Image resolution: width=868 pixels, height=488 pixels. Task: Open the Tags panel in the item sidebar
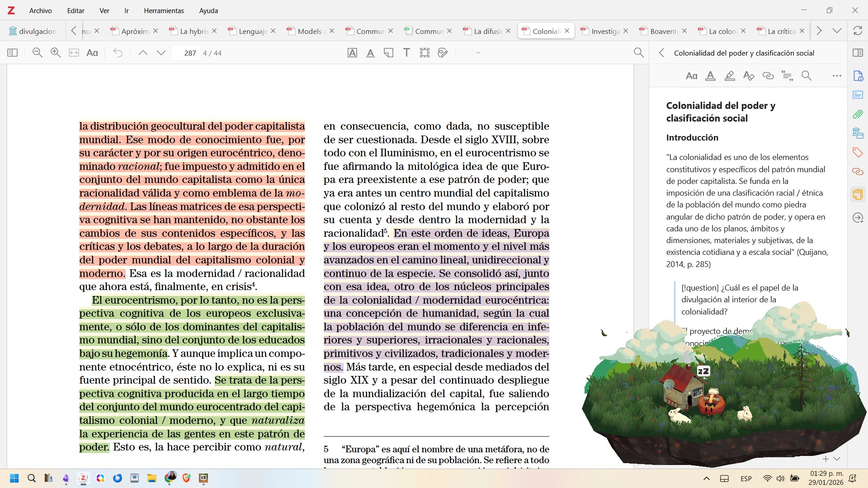coord(858,153)
